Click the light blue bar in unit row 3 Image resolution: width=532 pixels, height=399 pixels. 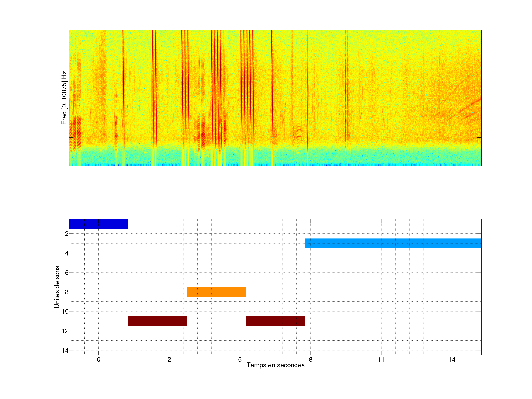tap(393, 243)
